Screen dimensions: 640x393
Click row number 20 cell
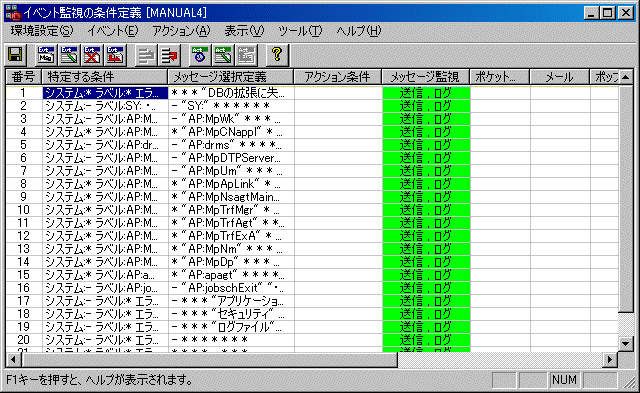coord(24,340)
